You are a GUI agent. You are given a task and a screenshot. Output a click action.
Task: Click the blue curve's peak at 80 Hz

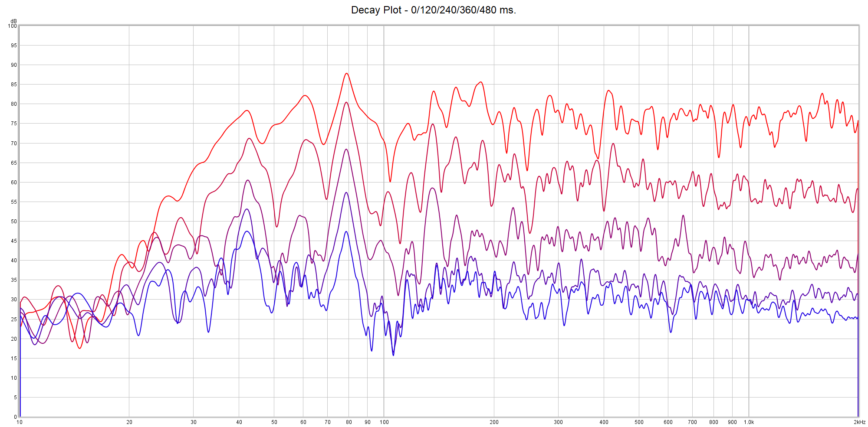point(346,231)
